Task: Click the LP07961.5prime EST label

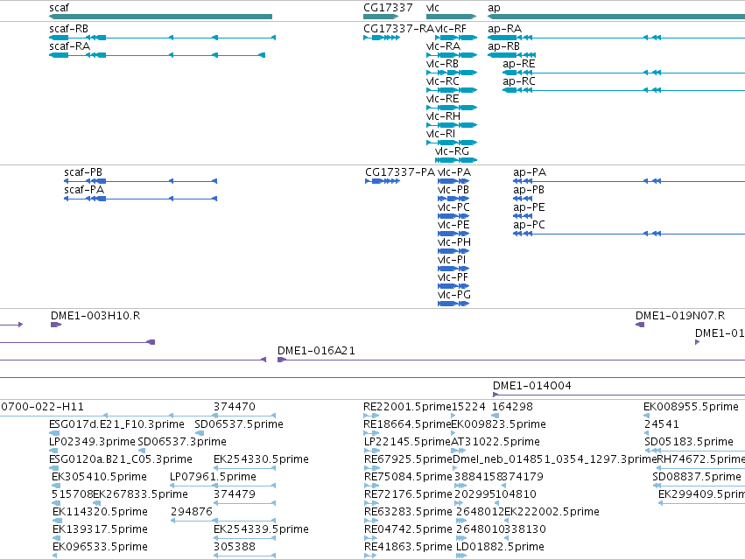Action: pyautogui.click(x=213, y=477)
